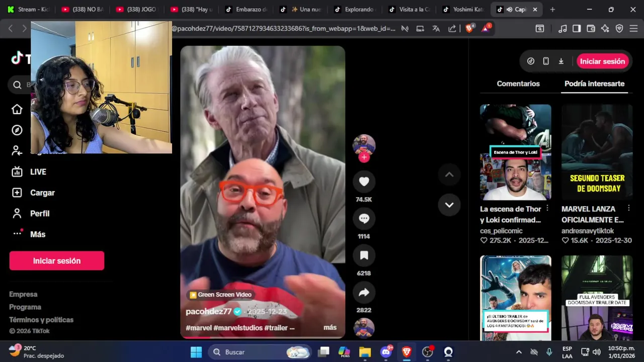This screenshot has height=362, width=644.
Task: Open andresnavytiktok author name
Action: click(588, 231)
